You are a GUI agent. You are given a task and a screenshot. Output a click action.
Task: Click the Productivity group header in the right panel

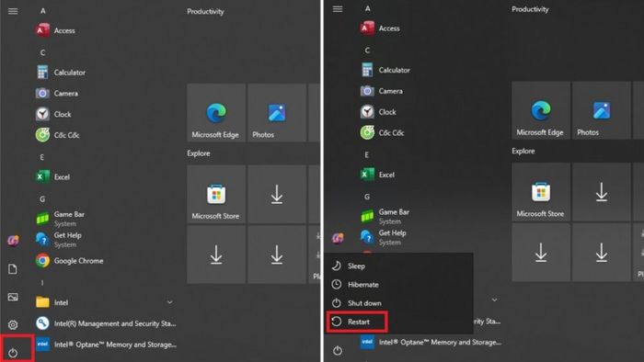(530, 9)
